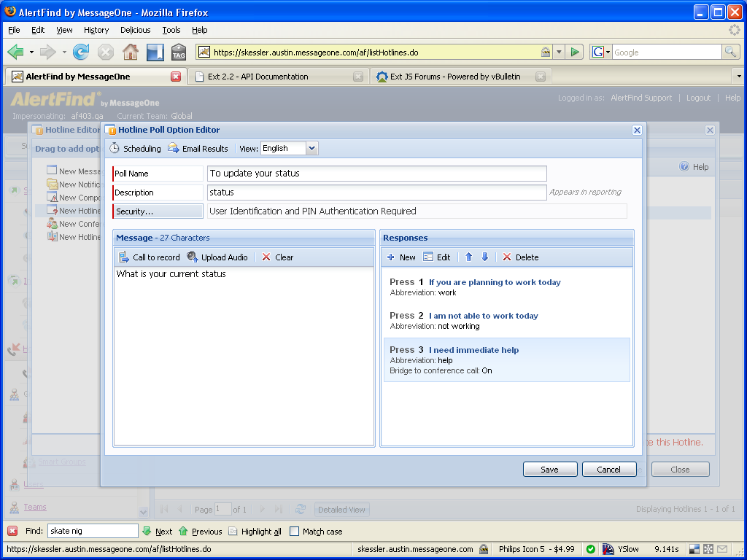Screen dimensions: 747x560
Task: Go to the home page icon
Action: [131, 52]
